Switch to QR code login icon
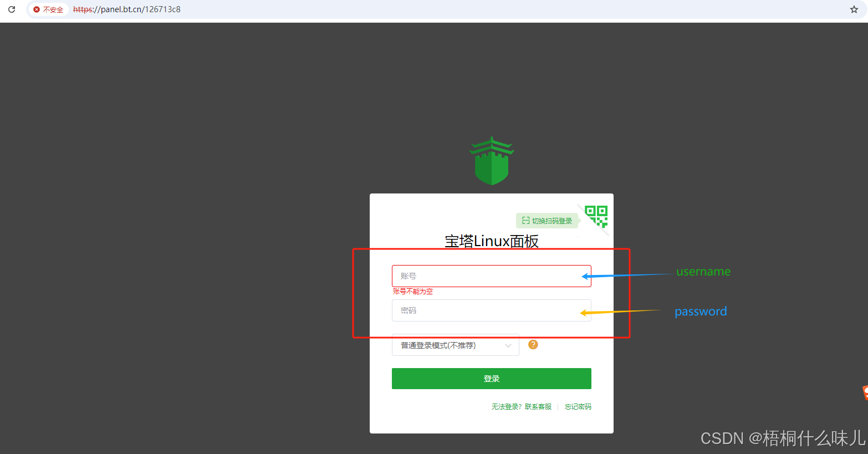Image resolution: width=868 pixels, height=454 pixels. point(596,217)
